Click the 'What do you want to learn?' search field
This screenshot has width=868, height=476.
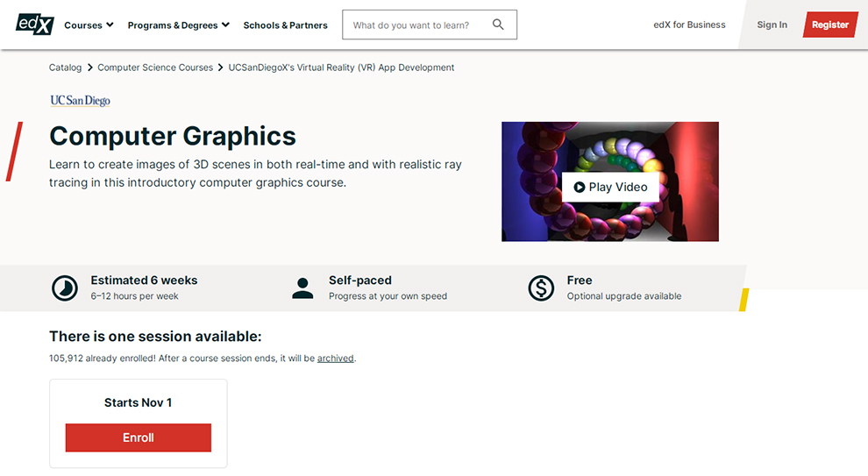coord(430,25)
